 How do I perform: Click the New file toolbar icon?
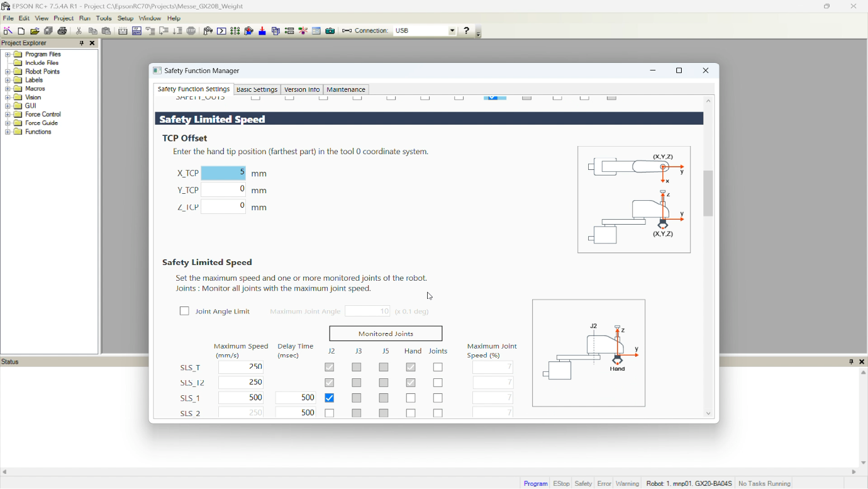point(21,31)
